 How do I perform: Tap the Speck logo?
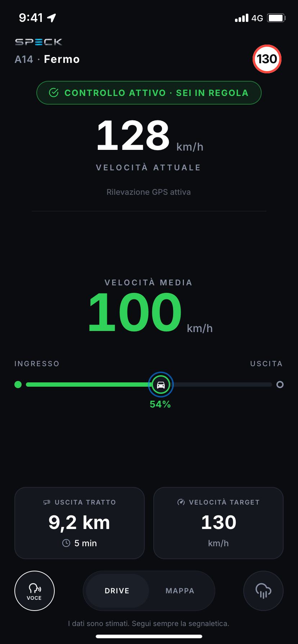(39, 42)
